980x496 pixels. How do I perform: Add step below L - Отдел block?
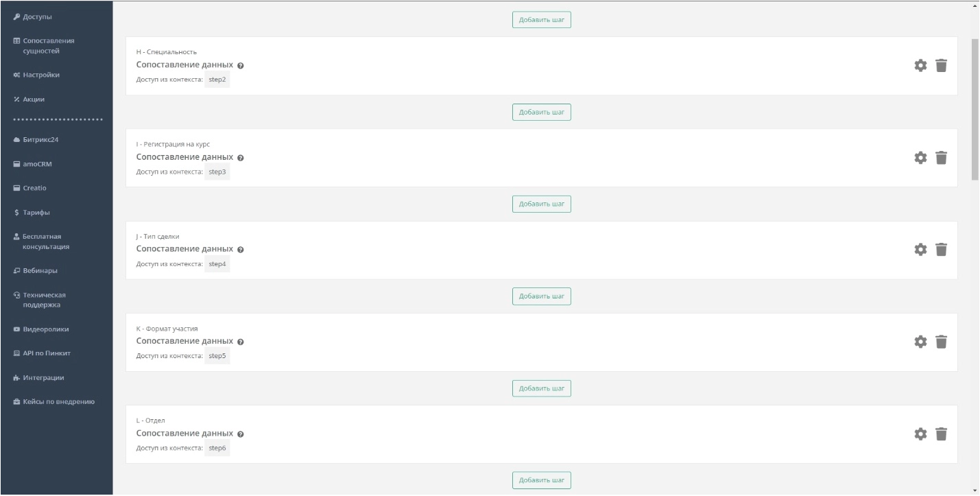pos(541,480)
